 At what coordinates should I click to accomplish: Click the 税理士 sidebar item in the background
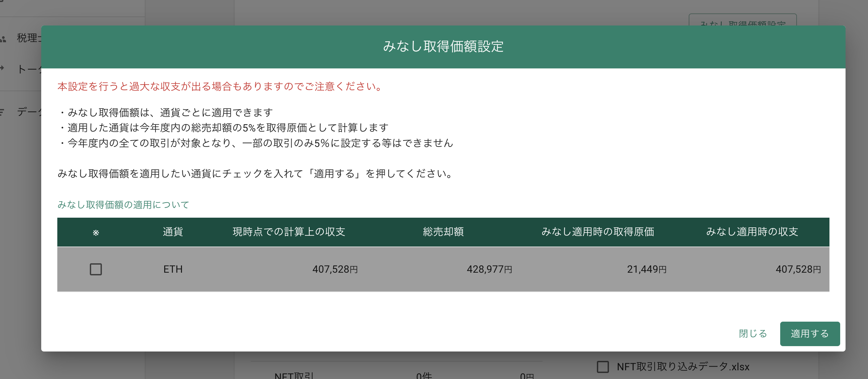click(28, 38)
